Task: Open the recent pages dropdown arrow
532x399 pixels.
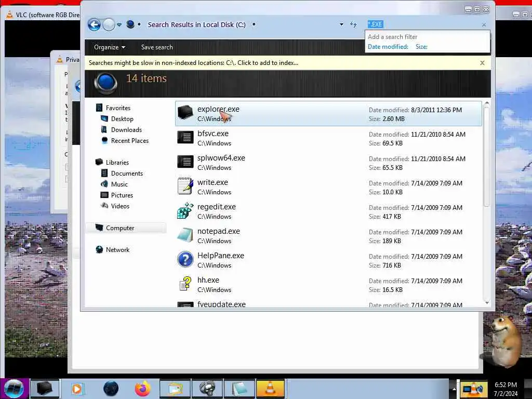Action: (x=119, y=25)
